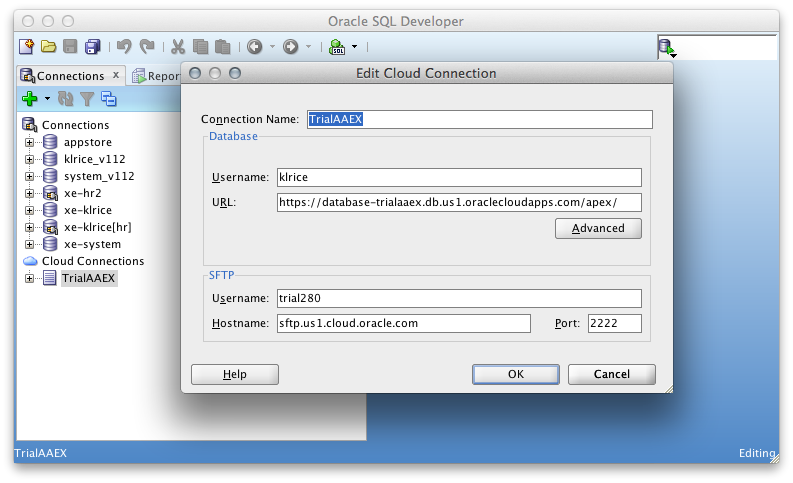Expand the klrice_v112 connection node
The width and height of the screenshot is (793, 483).
(x=29, y=159)
